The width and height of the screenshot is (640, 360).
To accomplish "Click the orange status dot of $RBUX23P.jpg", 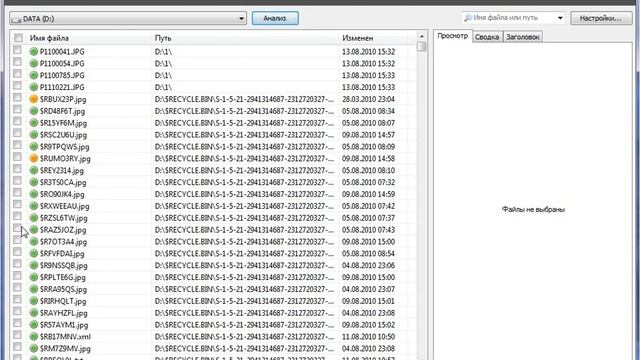I will click(x=34, y=99).
